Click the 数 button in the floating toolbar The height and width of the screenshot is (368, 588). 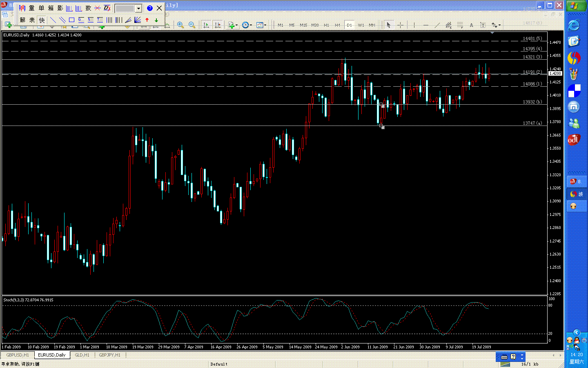[88, 8]
